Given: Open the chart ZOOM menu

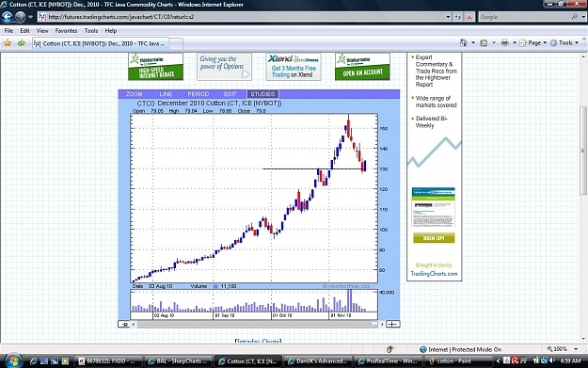Looking at the screenshot, I should tap(134, 94).
